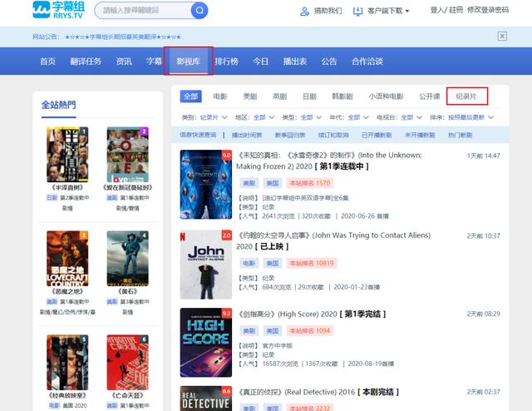The width and height of the screenshot is (532, 411).
Task: Select the 小语种电影 category tab
Action: tap(386, 97)
